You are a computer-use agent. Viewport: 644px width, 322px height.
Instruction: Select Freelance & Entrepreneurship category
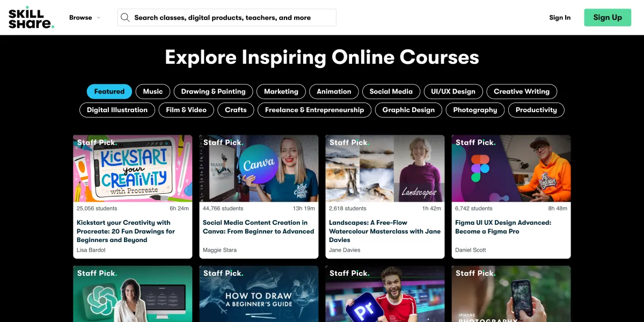pos(314,110)
